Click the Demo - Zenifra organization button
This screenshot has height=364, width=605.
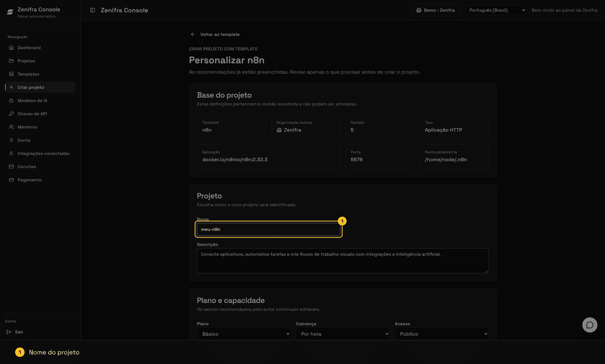pos(435,10)
